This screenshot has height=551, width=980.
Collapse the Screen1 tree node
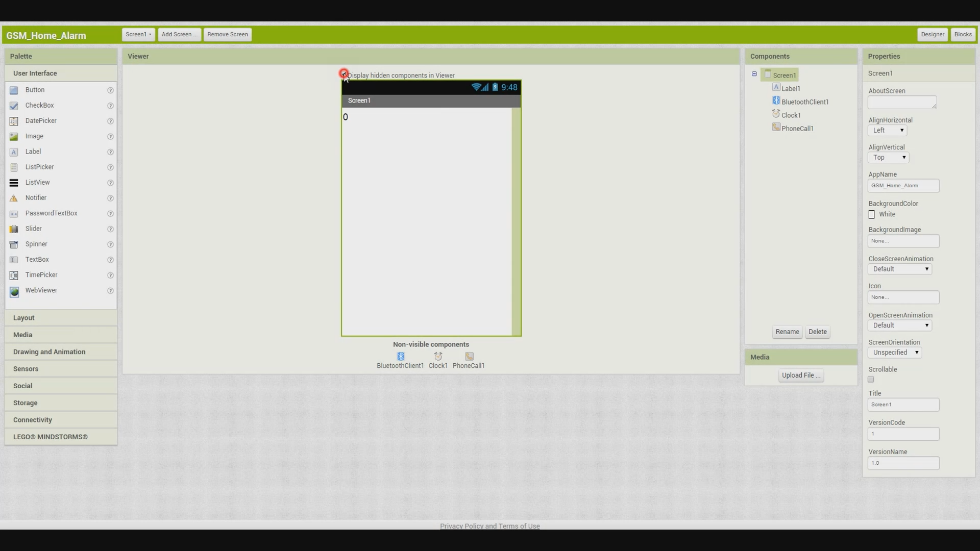coord(754,74)
